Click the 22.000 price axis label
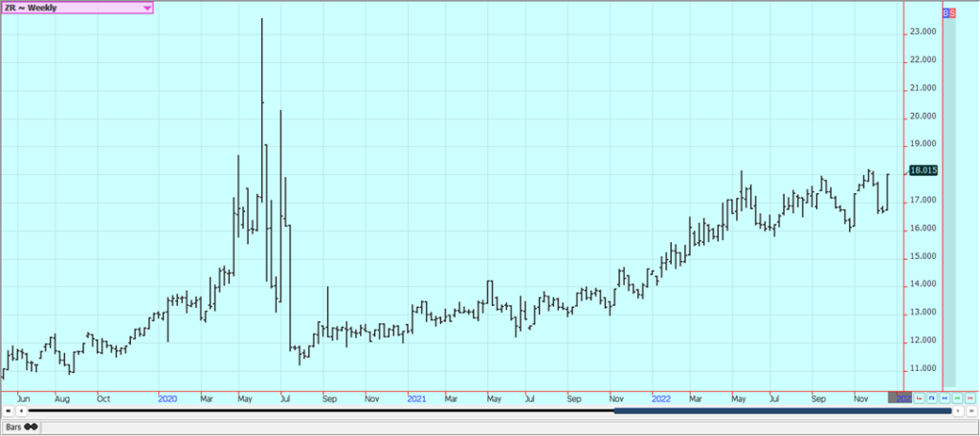 924,60
